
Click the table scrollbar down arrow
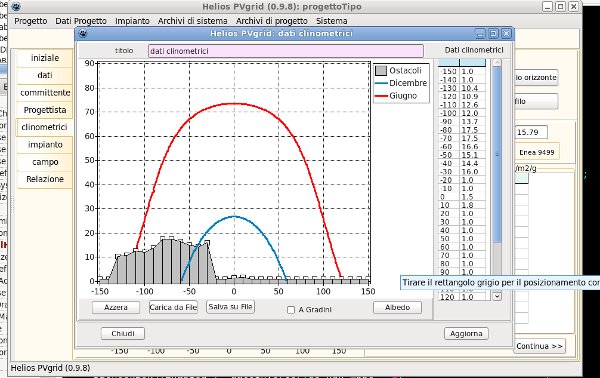point(497,296)
